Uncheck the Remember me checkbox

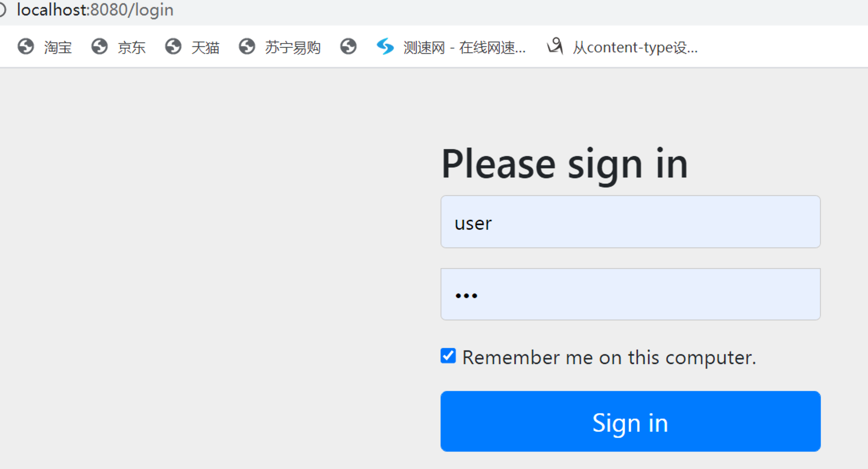pos(448,356)
